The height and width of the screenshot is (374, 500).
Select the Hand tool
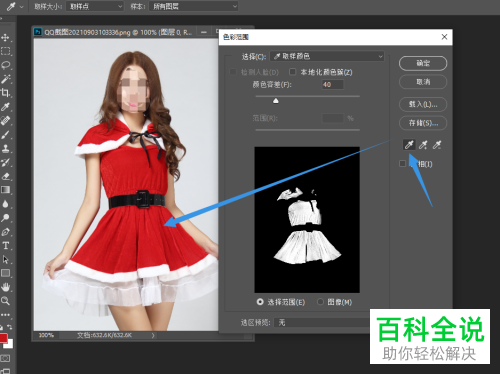(5, 287)
